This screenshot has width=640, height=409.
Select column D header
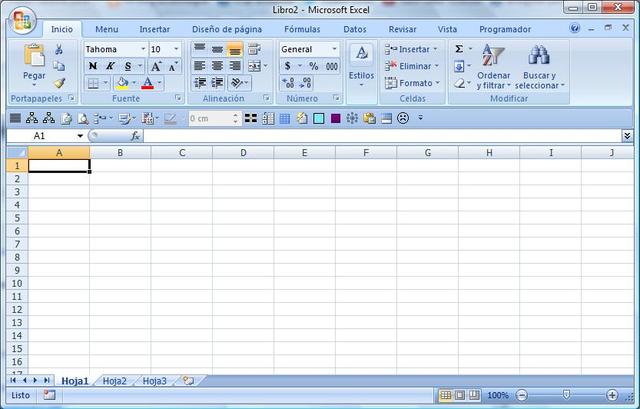243,153
